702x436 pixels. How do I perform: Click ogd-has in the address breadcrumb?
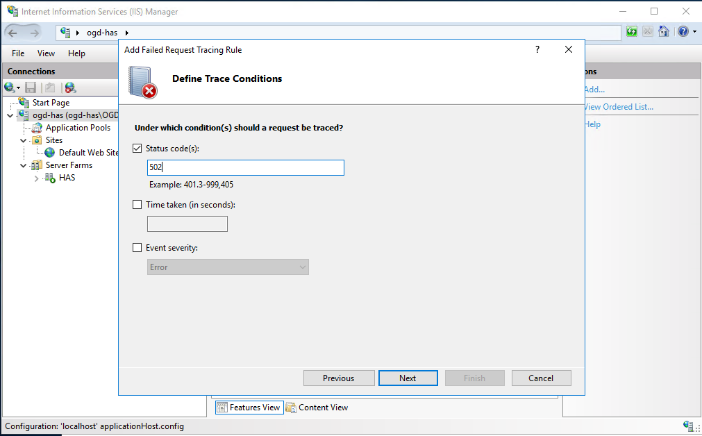pyautogui.click(x=102, y=33)
